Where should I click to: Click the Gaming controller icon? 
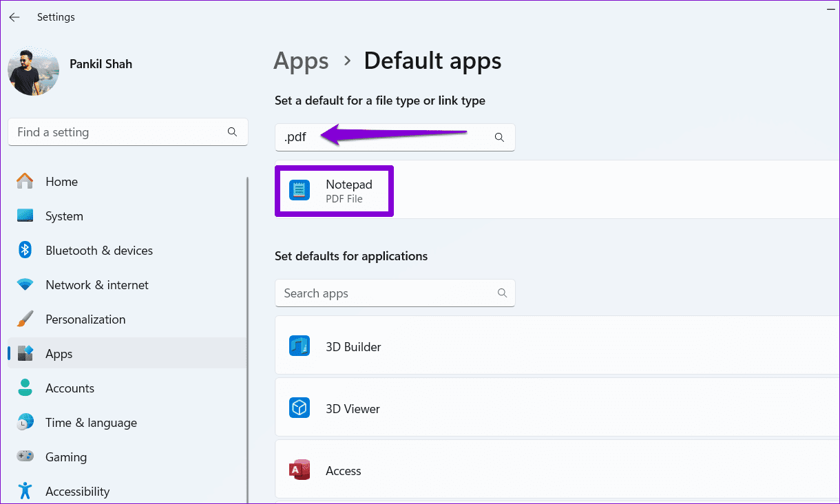(25, 456)
